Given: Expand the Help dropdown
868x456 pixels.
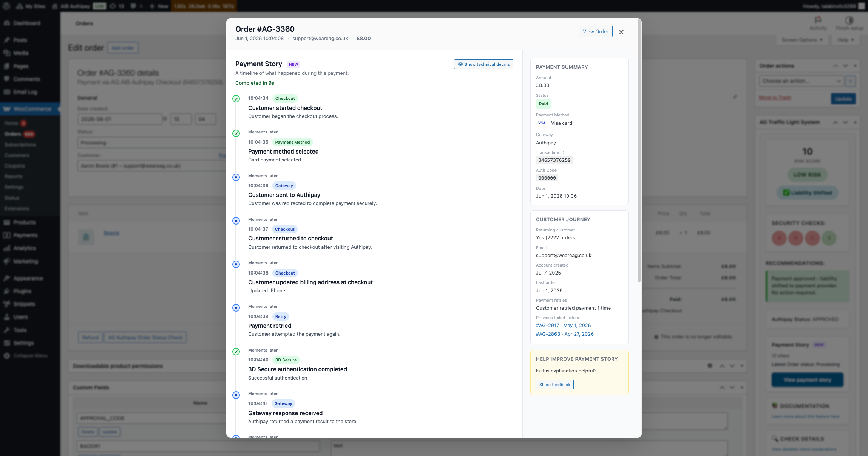Looking at the screenshot, I should (845, 40).
